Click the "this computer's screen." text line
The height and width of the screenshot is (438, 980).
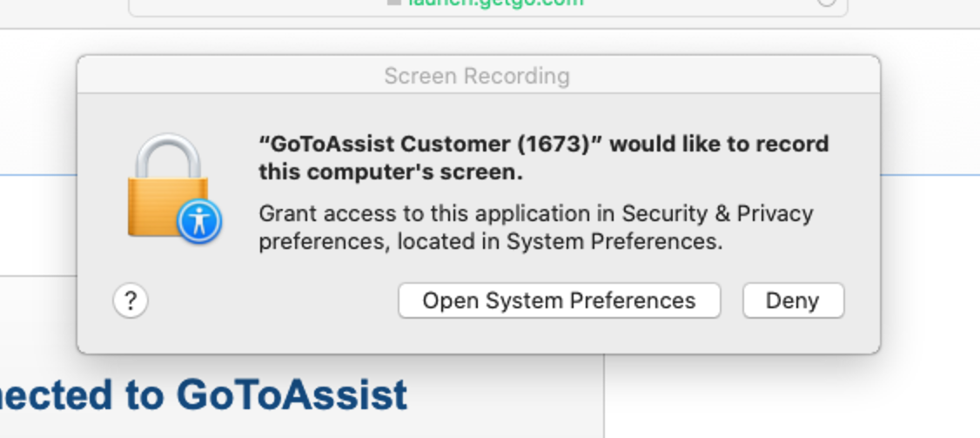point(391,172)
